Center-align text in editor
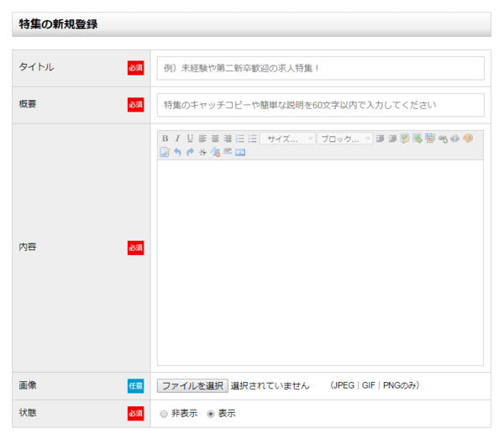Screen dimensions: 504x439 (215, 138)
